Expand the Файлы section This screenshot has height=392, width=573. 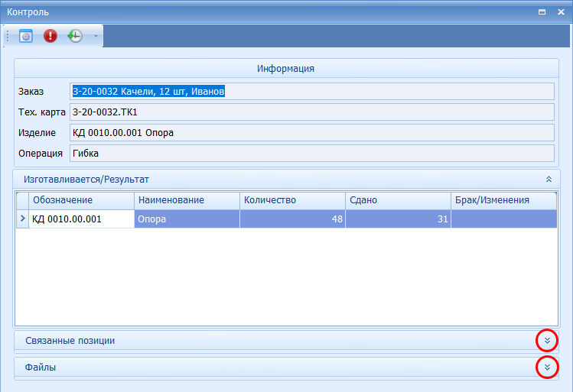(547, 368)
